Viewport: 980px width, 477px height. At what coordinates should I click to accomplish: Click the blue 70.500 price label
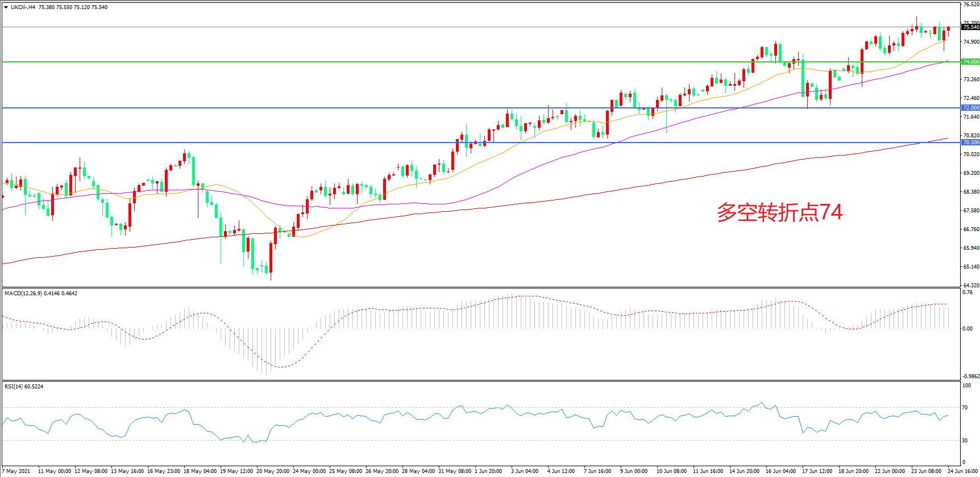(970, 143)
